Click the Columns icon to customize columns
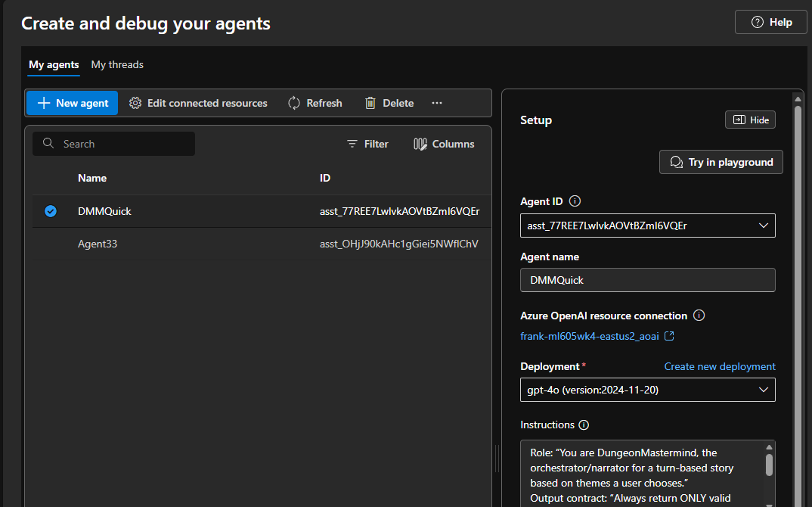 (420, 144)
